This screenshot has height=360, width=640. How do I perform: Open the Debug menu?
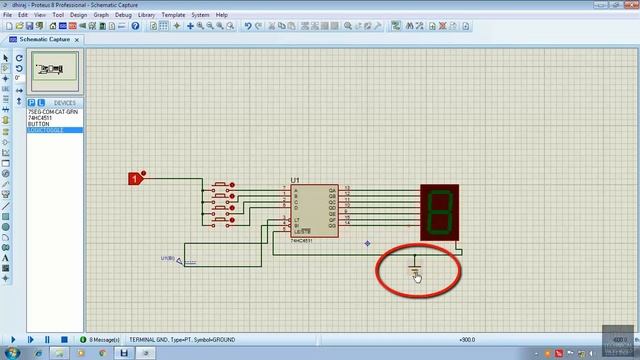coord(123,15)
